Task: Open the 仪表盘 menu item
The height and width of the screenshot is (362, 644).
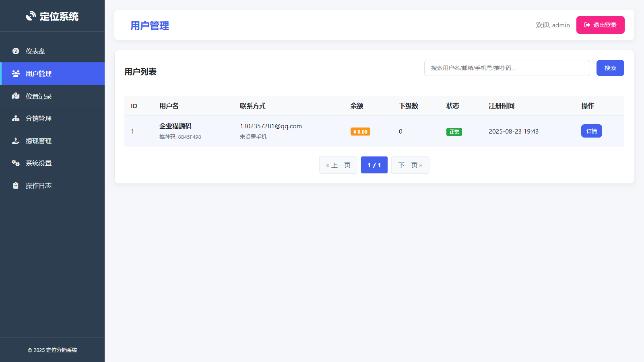Action: [x=35, y=51]
